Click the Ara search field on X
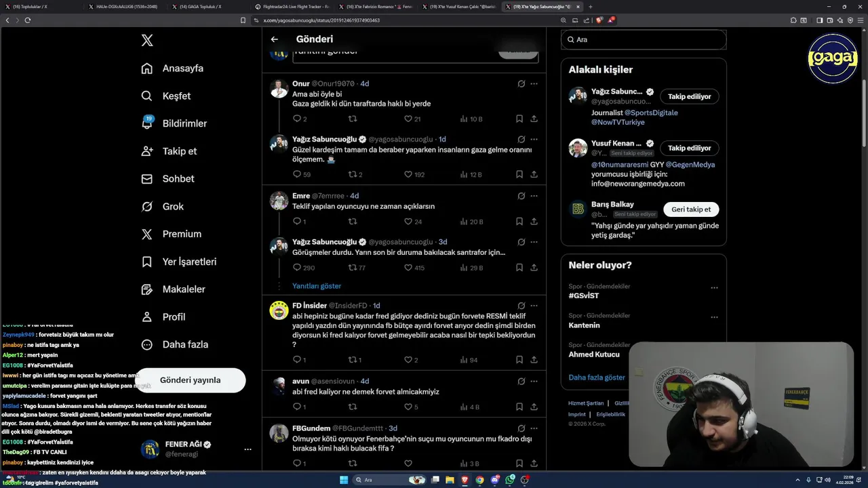868x488 pixels. (644, 39)
